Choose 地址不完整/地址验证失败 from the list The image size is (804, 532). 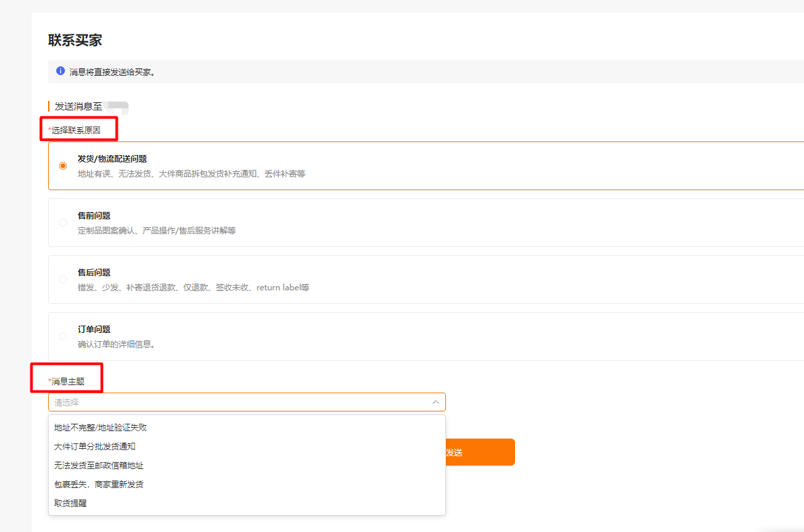pos(101,428)
